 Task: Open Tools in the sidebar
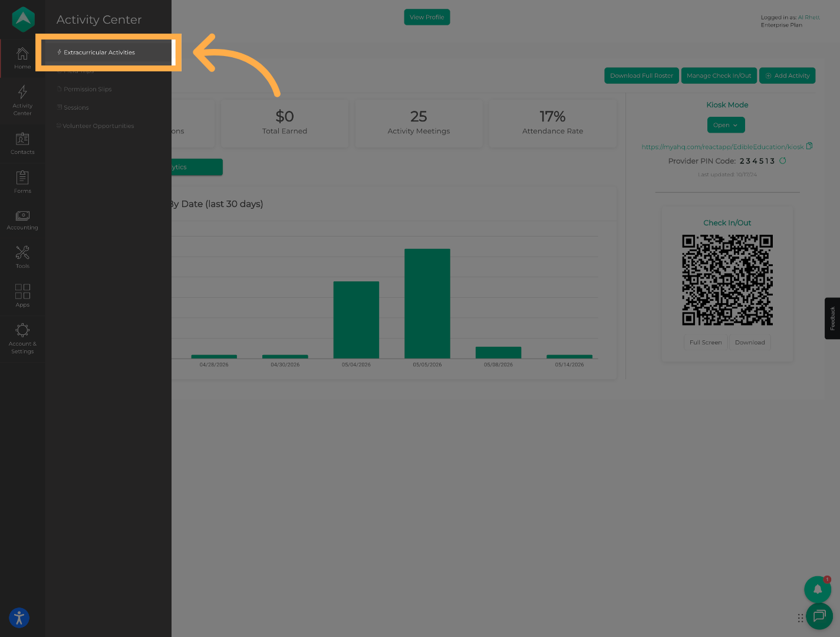[22, 257]
